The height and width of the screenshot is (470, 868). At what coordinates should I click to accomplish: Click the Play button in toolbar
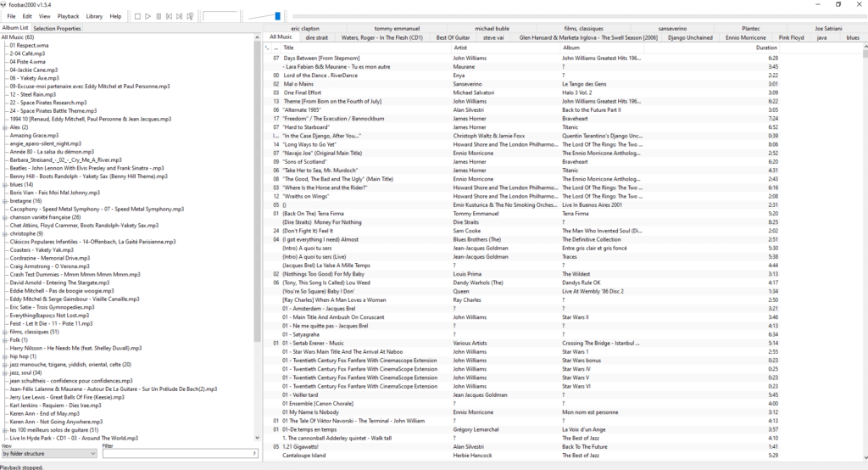147,17
